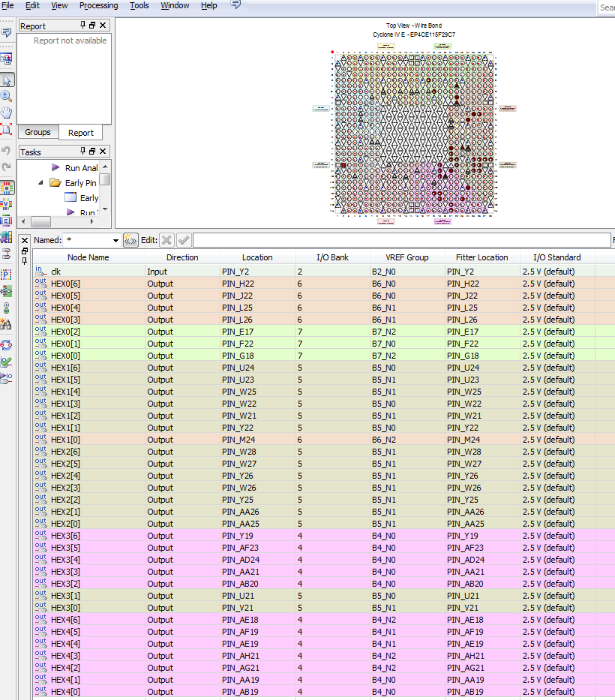Toggle the show VREF groups view
615x700 pixels.
point(7,204)
